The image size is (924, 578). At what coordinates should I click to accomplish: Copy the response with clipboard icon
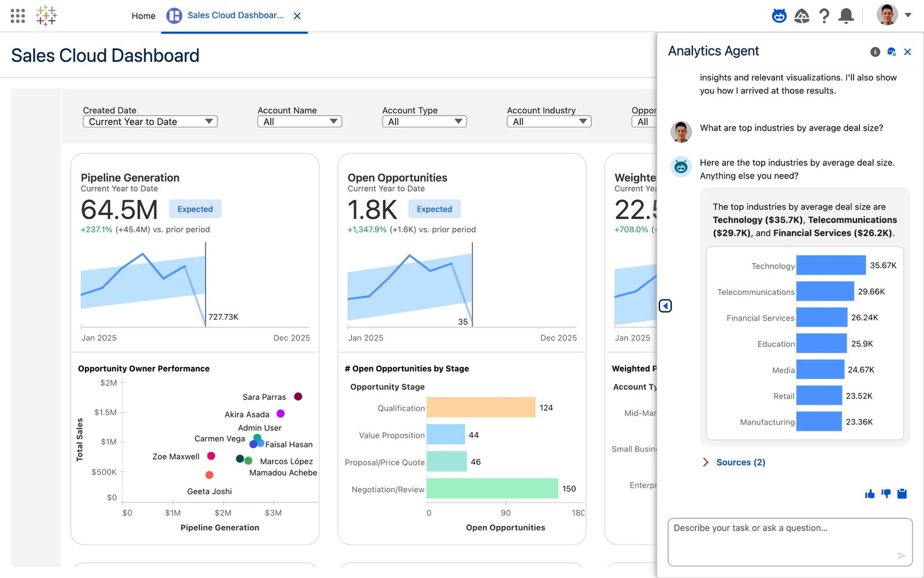pyautogui.click(x=902, y=494)
